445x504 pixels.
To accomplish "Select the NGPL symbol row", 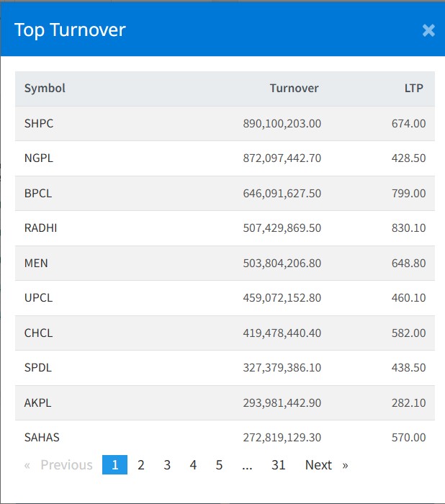I will click(39, 158).
